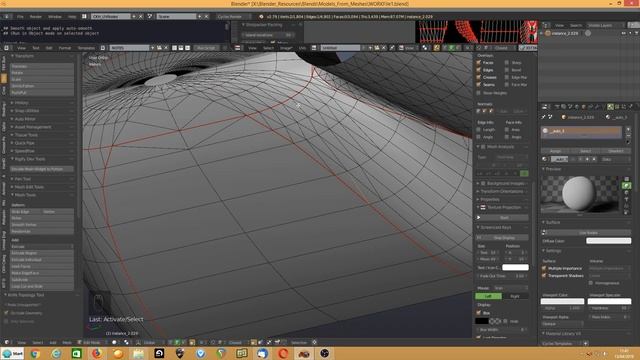This screenshot has width=640, height=360.
Task: Collapse the material Preview panel
Action: click(x=553, y=169)
